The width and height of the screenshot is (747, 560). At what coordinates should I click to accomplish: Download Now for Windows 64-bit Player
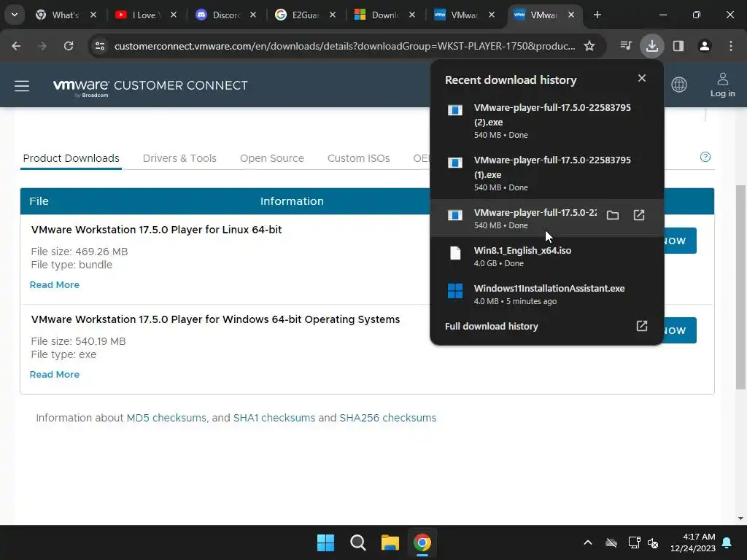point(680,330)
